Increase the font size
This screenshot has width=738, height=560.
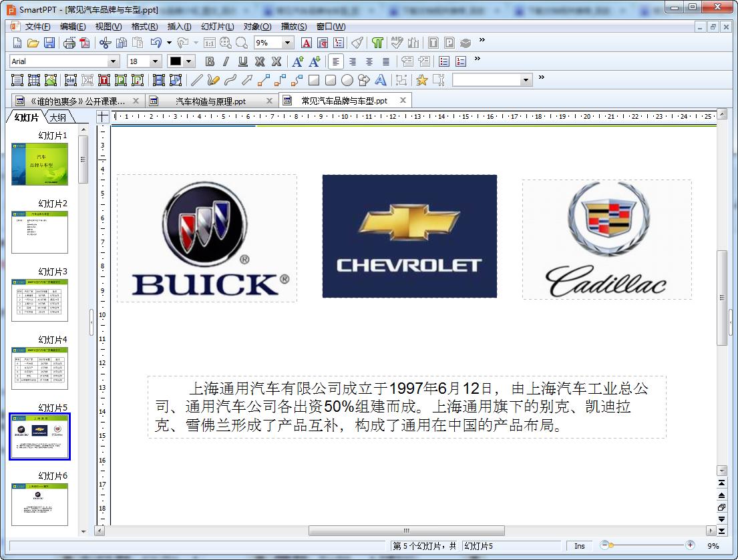[x=297, y=61]
